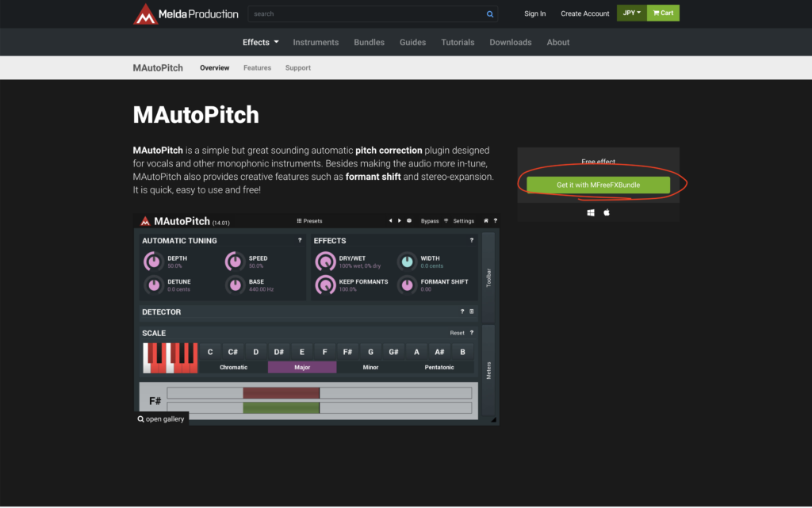
Task: Click the plugin home icon
Action: pyautogui.click(x=486, y=221)
